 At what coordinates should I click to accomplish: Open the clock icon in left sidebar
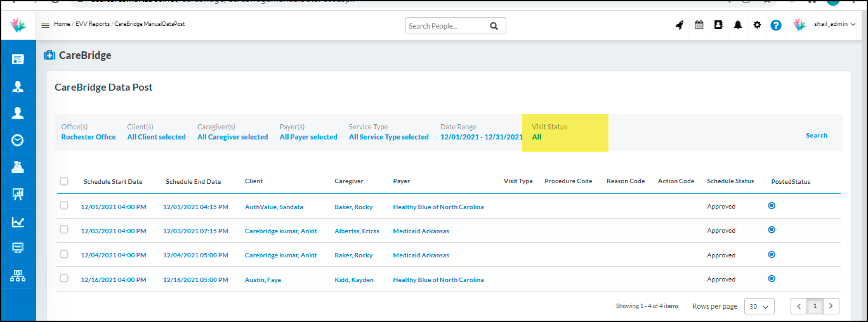[x=18, y=140]
